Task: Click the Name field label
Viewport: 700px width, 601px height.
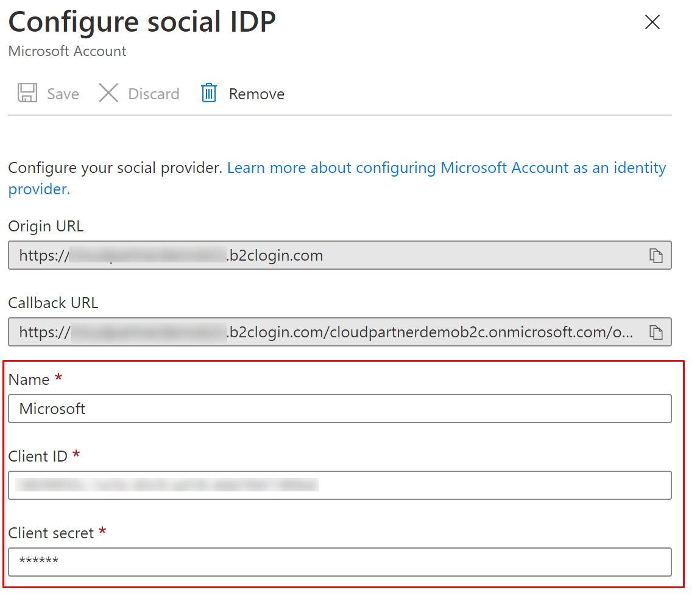Action: (29, 379)
